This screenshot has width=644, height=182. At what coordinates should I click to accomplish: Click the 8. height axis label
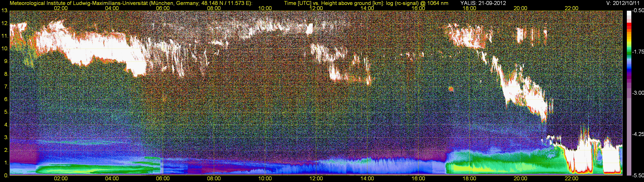point(6,74)
